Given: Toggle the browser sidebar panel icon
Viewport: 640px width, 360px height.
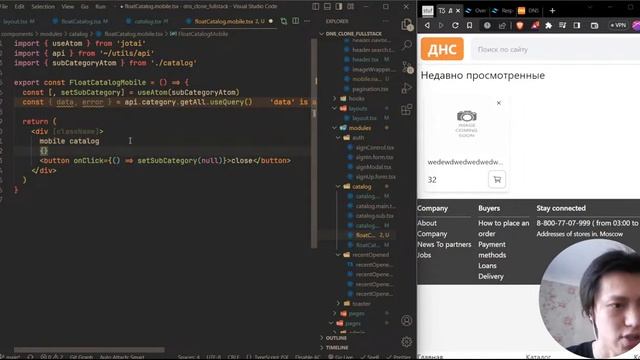Looking at the screenshot, I should pos(577,25).
